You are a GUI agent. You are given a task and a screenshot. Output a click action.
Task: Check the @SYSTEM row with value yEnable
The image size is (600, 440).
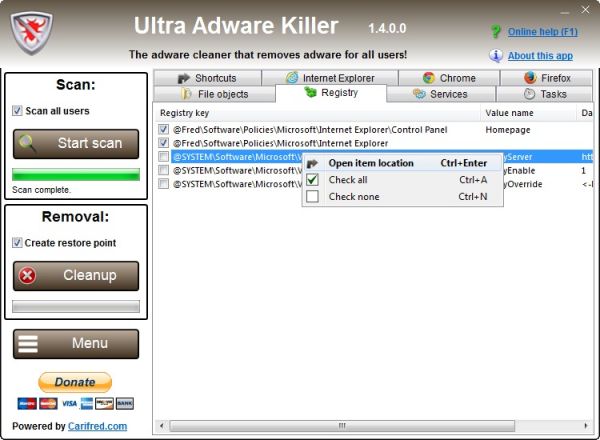click(x=163, y=170)
